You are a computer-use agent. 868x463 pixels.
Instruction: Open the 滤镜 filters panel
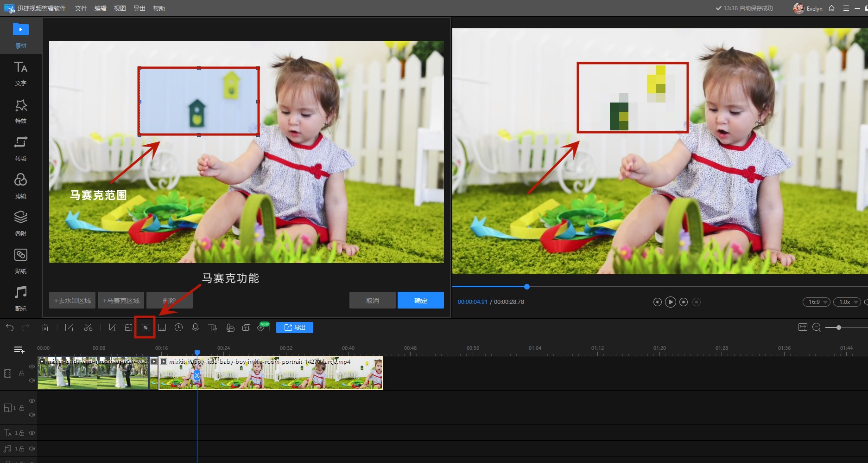[x=21, y=185]
